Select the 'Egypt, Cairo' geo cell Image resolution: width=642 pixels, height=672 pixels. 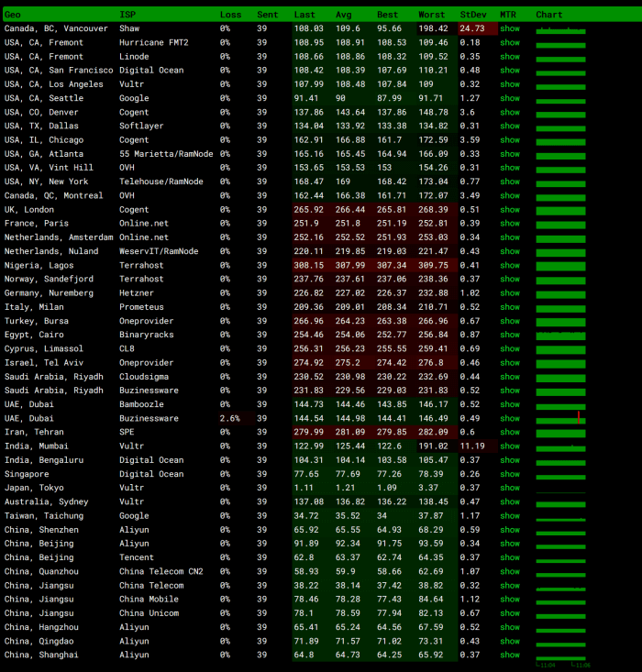point(34,335)
